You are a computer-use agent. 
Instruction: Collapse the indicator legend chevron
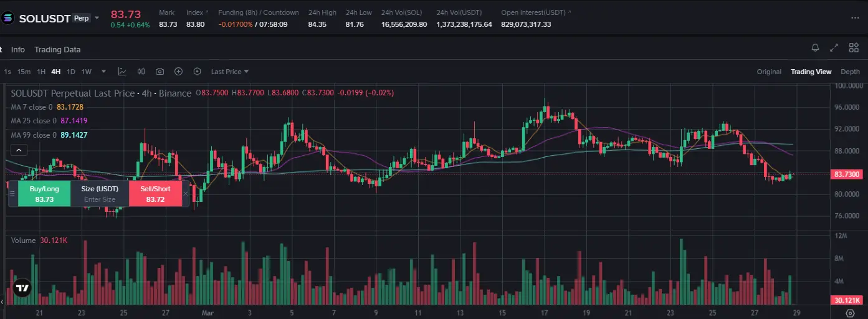pos(19,150)
